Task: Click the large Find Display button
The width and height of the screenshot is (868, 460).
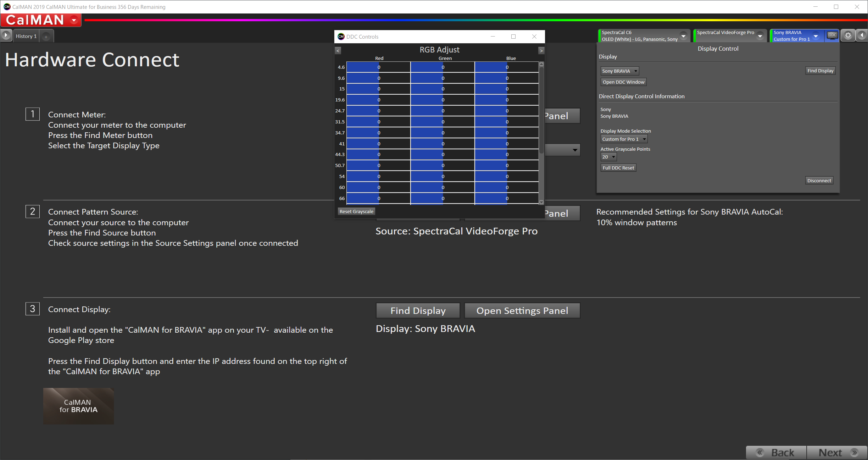Action: 418,311
